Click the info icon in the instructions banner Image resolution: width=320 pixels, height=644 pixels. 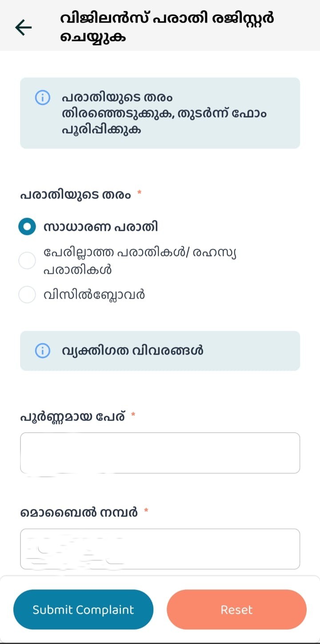[42, 98]
